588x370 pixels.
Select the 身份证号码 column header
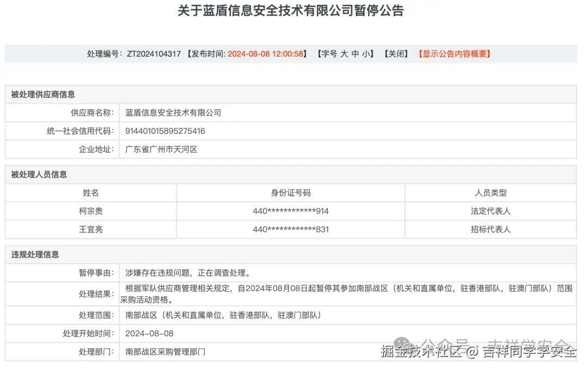[290, 193]
